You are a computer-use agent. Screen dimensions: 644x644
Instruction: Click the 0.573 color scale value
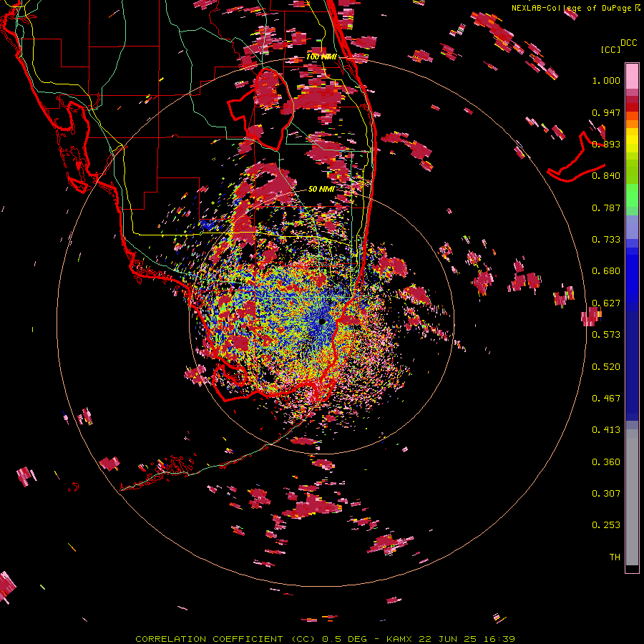point(606,335)
